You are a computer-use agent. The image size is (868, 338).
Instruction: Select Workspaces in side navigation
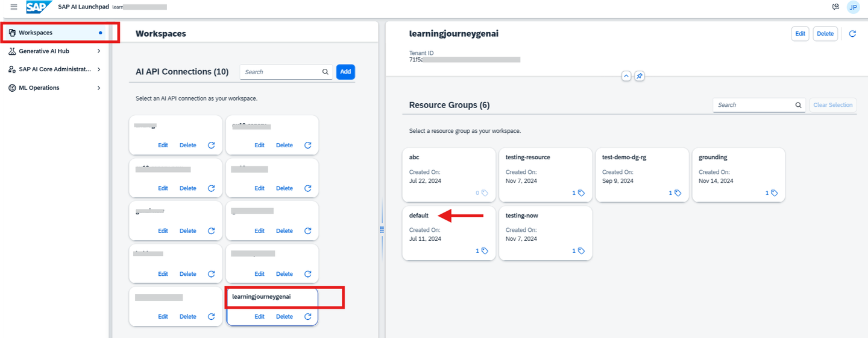55,33
